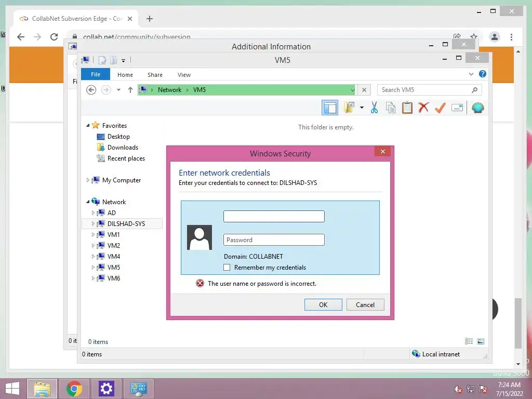Click the preview pane layout toolbar icon

pyautogui.click(x=330, y=108)
